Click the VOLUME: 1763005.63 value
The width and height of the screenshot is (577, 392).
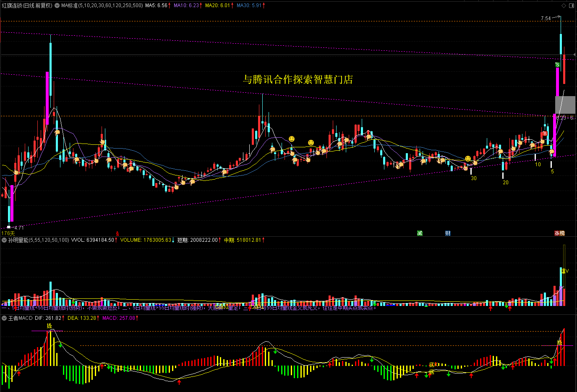tap(146, 240)
